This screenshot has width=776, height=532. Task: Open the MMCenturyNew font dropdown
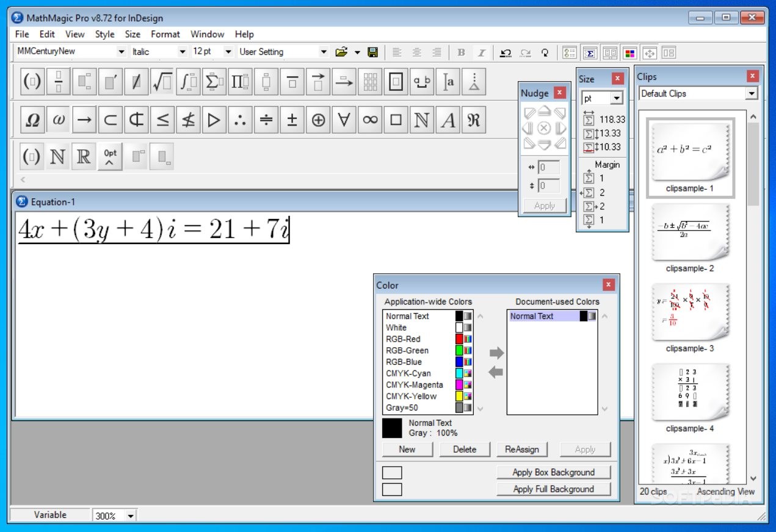[x=121, y=52]
